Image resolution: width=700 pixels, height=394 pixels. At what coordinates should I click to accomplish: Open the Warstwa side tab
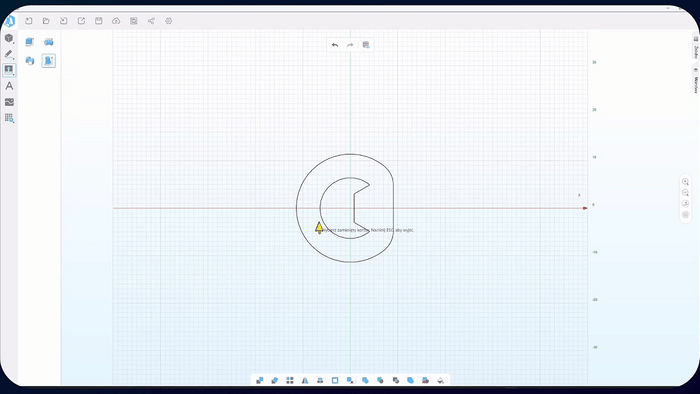696,80
